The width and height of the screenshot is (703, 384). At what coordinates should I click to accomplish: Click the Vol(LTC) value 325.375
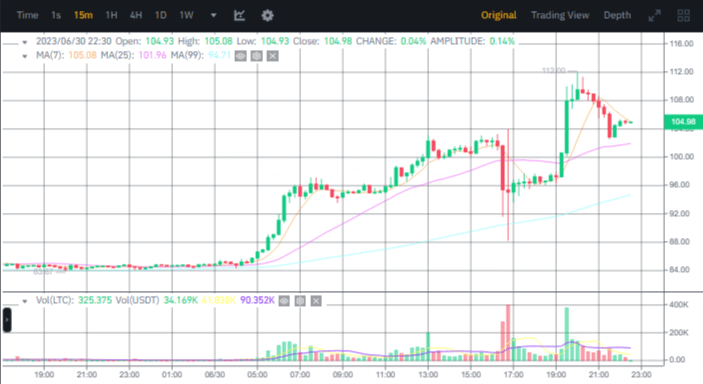[95, 300]
